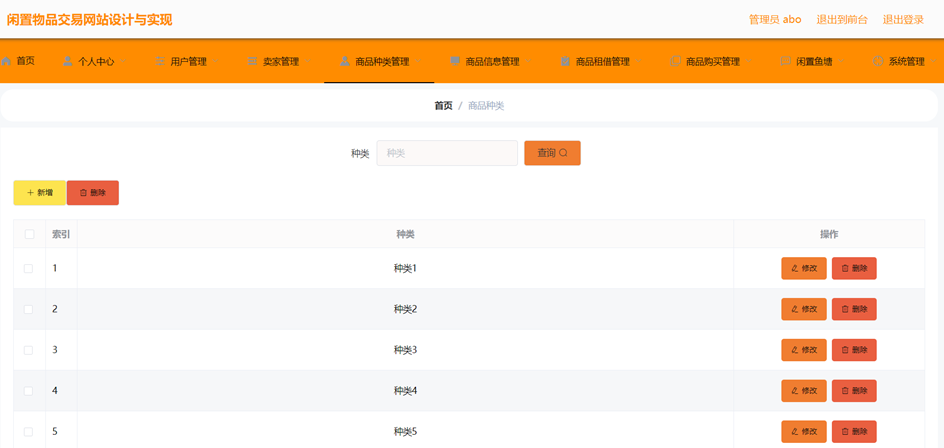Check the checkbox for row 1
Viewport: 944px width, 448px height.
click(x=28, y=269)
